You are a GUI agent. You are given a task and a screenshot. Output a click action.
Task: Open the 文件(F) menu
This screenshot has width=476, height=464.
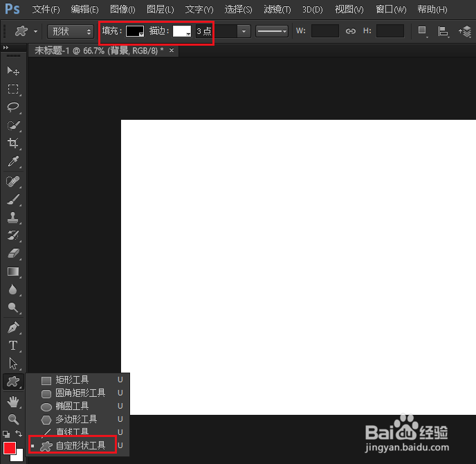46,10
